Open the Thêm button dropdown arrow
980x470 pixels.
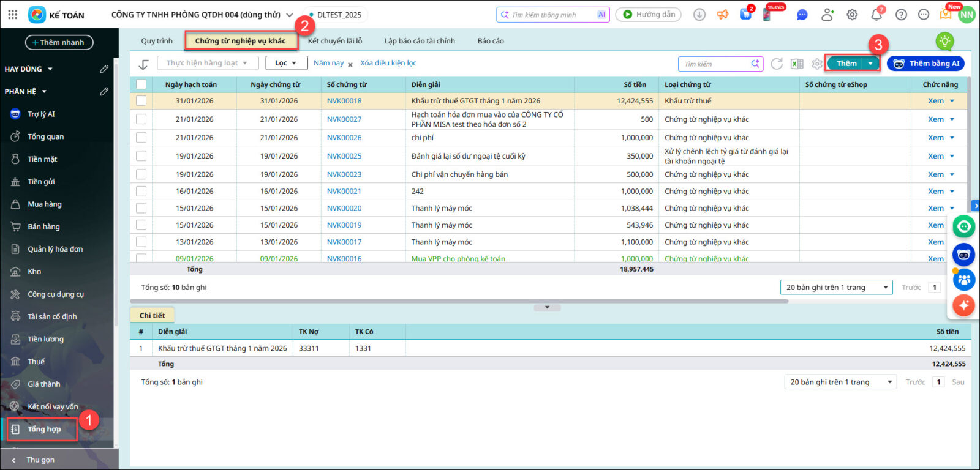coord(870,64)
